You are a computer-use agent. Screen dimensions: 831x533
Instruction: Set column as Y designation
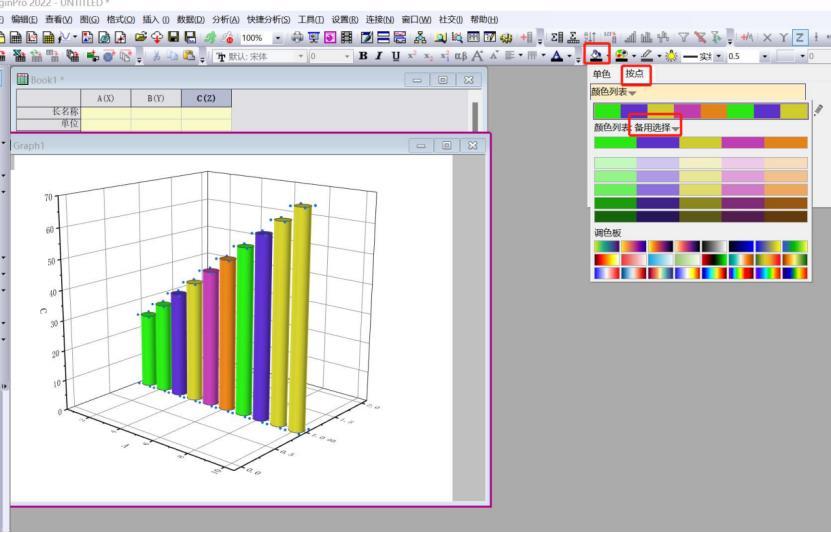coord(783,37)
